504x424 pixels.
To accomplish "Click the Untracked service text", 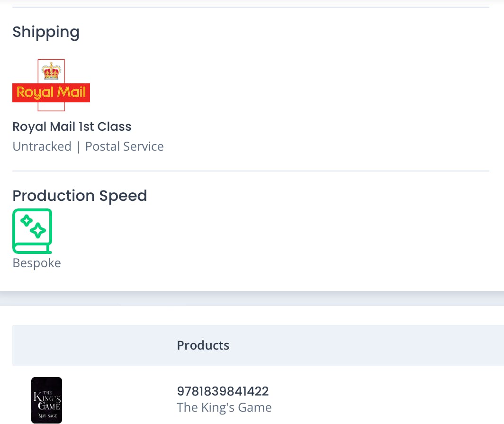I will (42, 146).
